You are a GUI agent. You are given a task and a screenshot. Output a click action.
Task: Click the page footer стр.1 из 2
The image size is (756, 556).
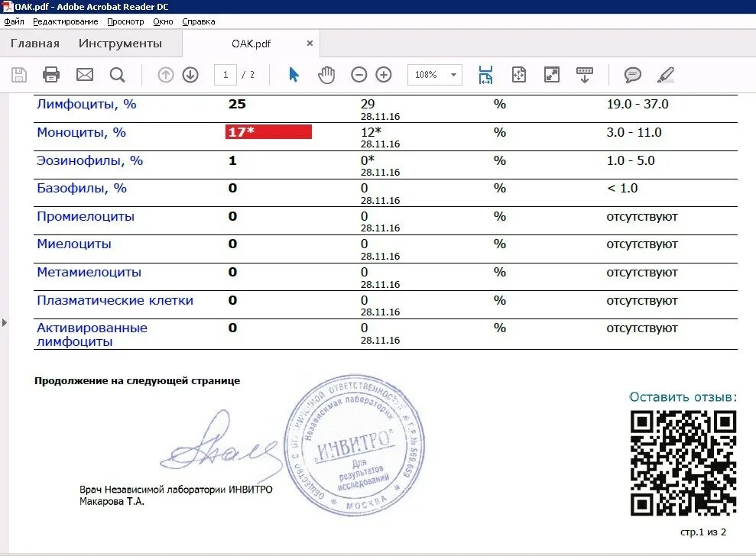point(703,532)
